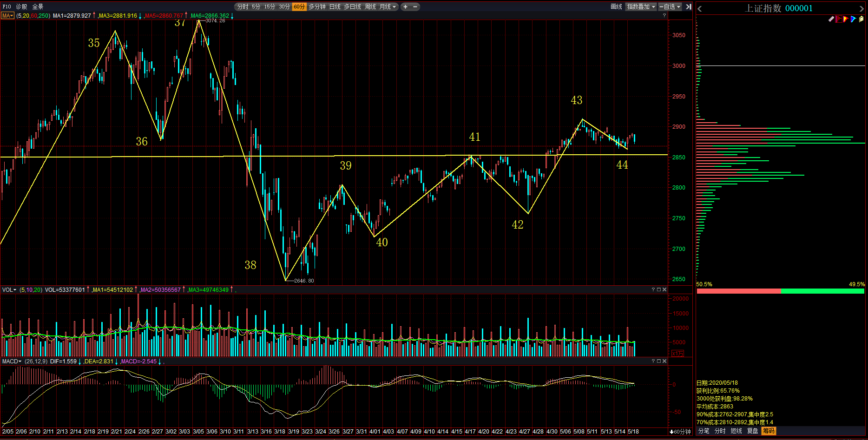Screen dimensions: 868x440
Task: Click the 画线 drawing tools button
Action: [x=616, y=7]
